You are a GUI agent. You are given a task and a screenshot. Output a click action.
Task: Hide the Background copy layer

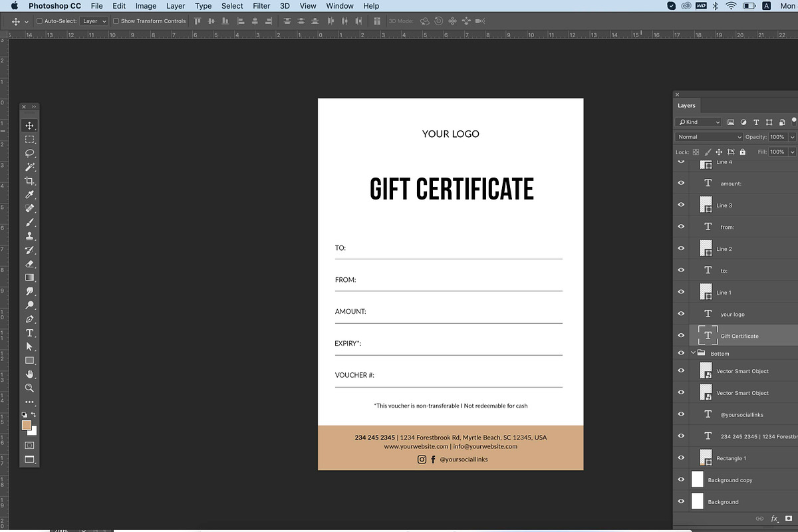pos(681,479)
